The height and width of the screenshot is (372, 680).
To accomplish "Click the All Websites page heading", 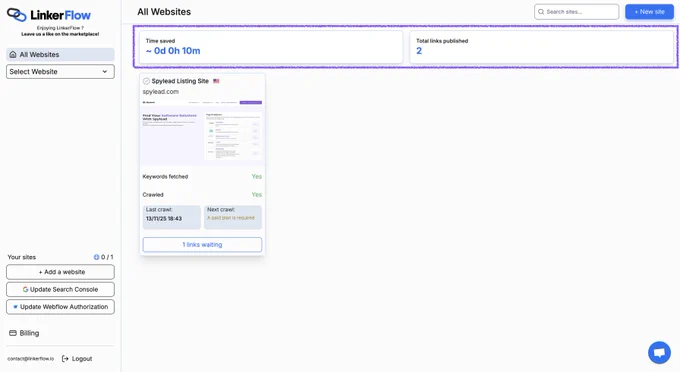I will point(164,12).
